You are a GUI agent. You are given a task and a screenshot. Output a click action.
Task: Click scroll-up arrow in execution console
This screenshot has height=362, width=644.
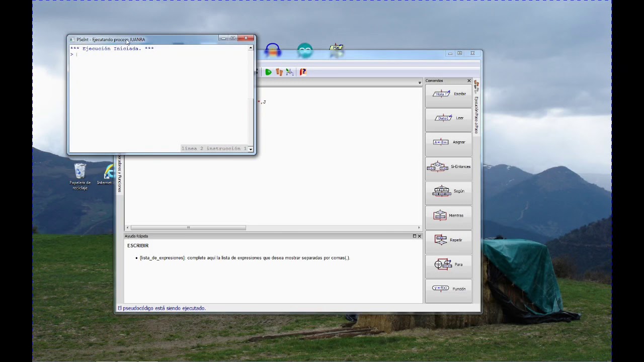point(251,48)
